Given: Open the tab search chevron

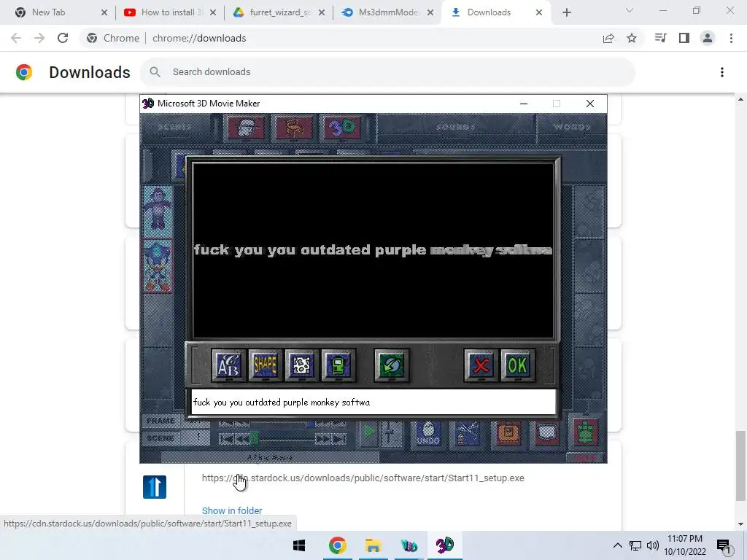Looking at the screenshot, I should coord(630,10).
